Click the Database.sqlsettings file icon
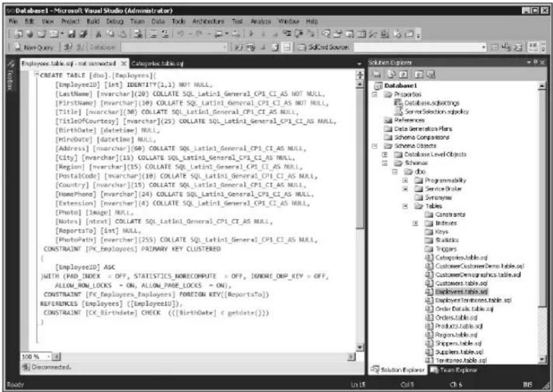Image resolution: width=553 pixels, height=392 pixels. 398,103
